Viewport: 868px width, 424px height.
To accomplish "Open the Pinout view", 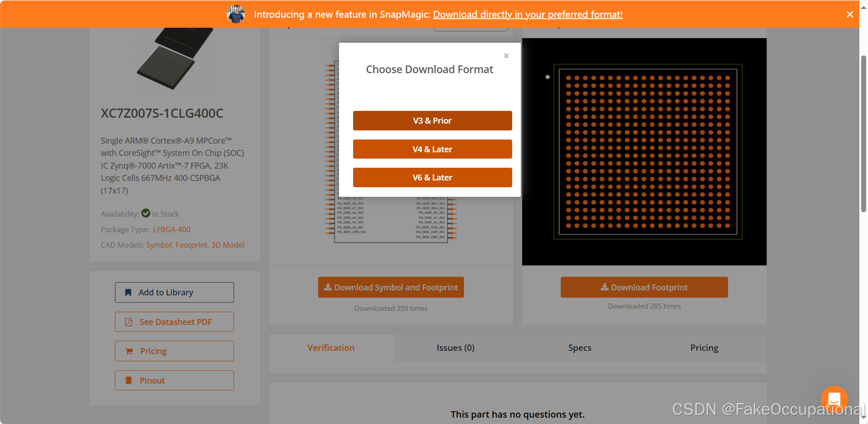I will tap(175, 380).
